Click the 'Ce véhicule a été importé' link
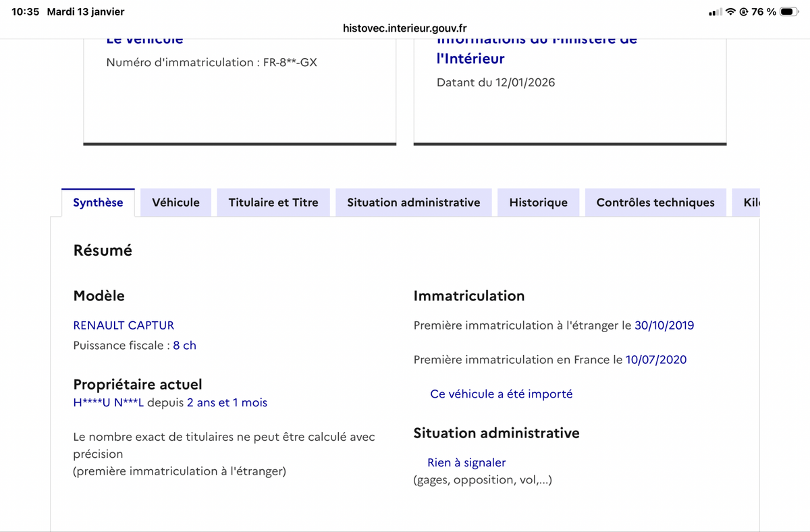 (x=501, y=394)
